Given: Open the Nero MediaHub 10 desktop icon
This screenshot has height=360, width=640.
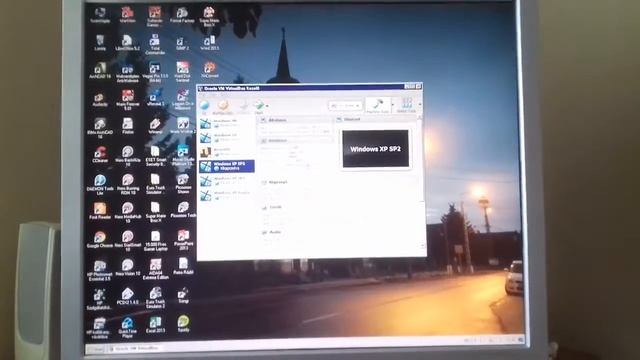Looking at the screenshot, I should (128, 213).
